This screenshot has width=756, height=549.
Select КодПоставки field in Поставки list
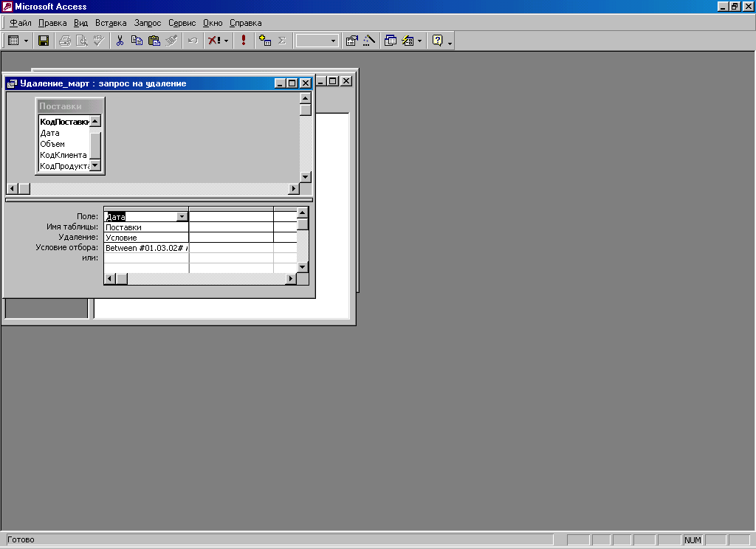pos(64,122)
